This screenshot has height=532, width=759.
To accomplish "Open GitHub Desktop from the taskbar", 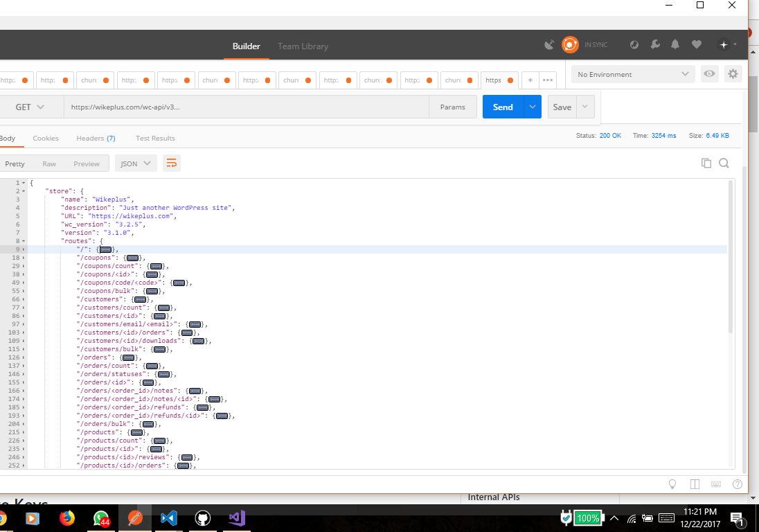I will pyautogui.click(x=202, y=518).
